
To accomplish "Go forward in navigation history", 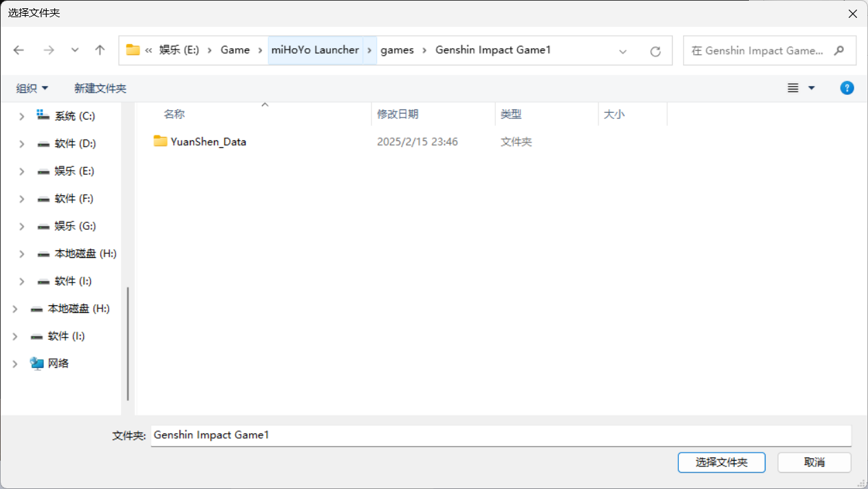I will pyautogui.click(x=49, y=50).
